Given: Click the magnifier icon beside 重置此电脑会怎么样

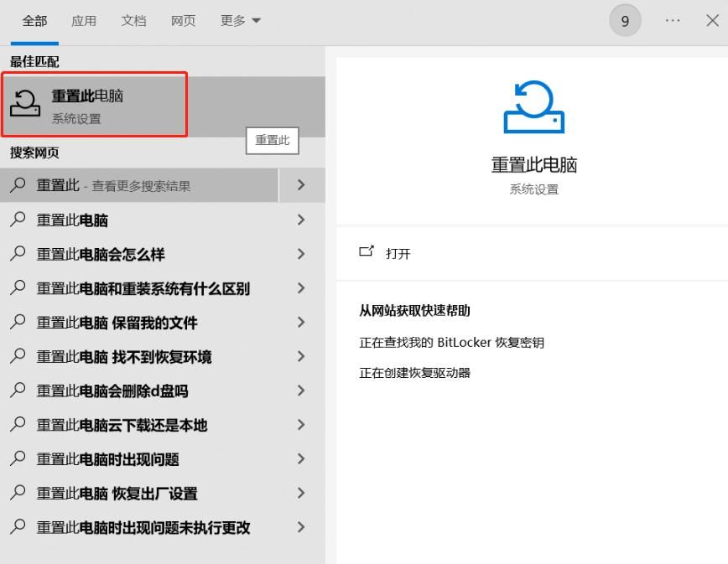Looking at the screenshot, I should point(18,253).
